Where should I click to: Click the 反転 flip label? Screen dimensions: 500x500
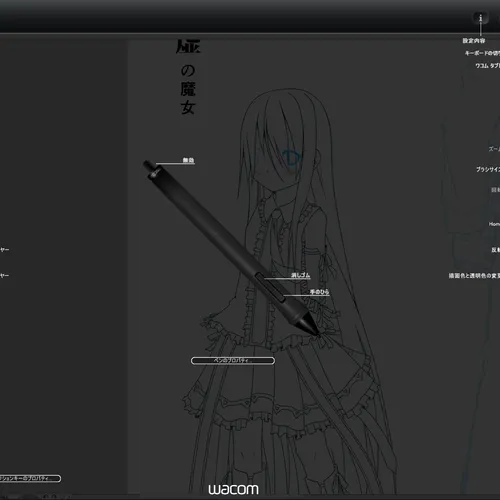[496, 250]
